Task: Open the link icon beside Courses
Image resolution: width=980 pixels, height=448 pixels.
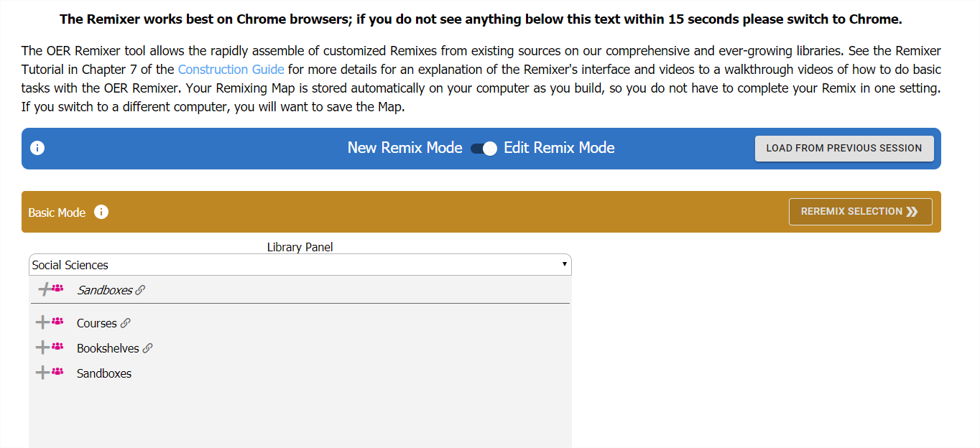Action: [126, 324]
